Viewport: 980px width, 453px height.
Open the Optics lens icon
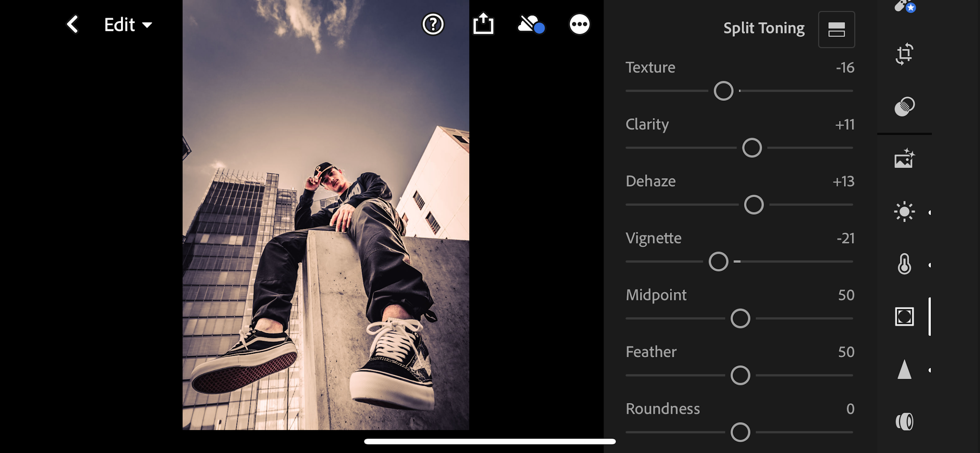click(904, 422)
